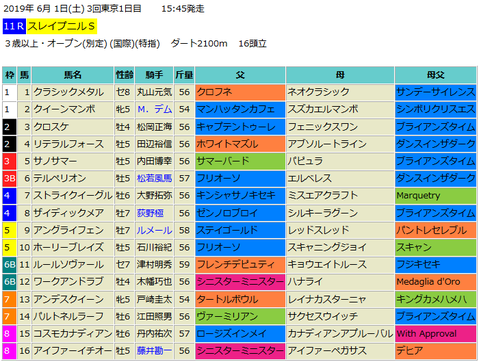This screenshot has width=479, height=362.
Task: Click jockey link 荻野極
Action: pyautogui.click(x=150, y=213)
